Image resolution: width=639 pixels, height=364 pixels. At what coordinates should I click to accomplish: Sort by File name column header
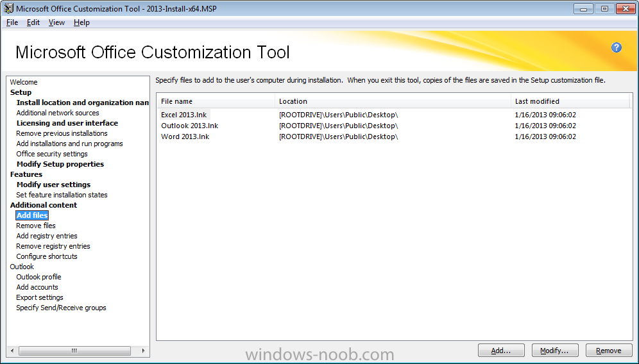(216, 101)
